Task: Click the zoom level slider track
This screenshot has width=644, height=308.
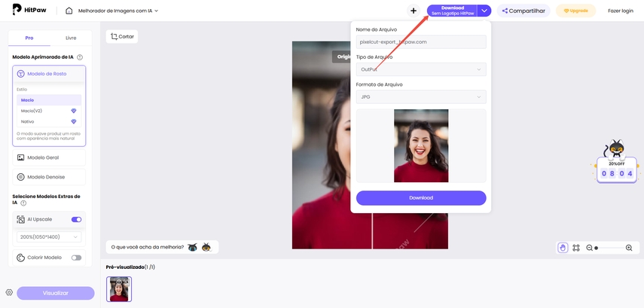Action: (610, 248)
